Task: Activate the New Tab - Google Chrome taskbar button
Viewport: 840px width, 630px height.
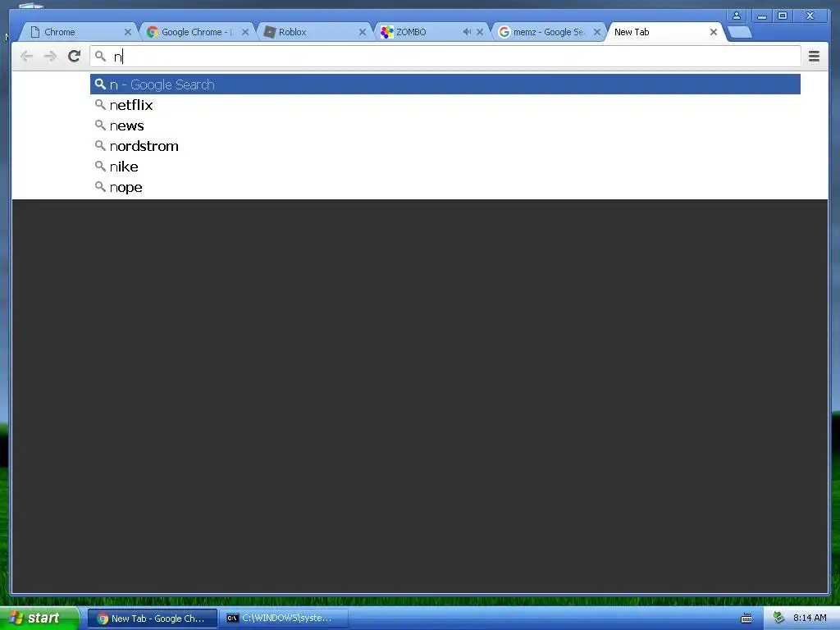Action: coord(153,619)
